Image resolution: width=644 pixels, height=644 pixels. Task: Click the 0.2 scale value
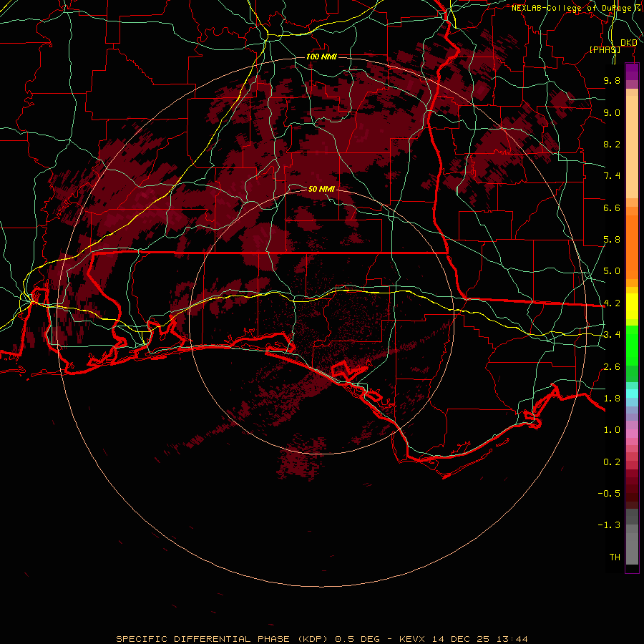click(612, 462)
